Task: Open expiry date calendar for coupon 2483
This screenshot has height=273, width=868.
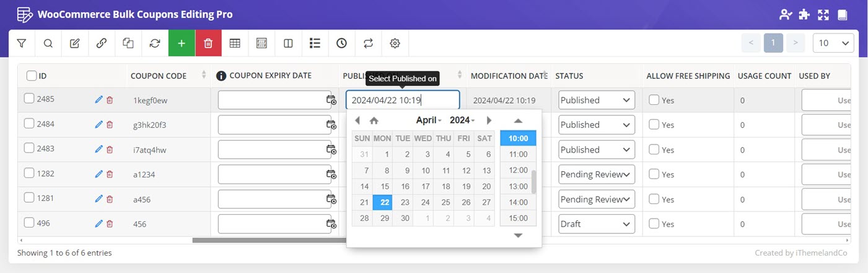Action: [331, 150]
